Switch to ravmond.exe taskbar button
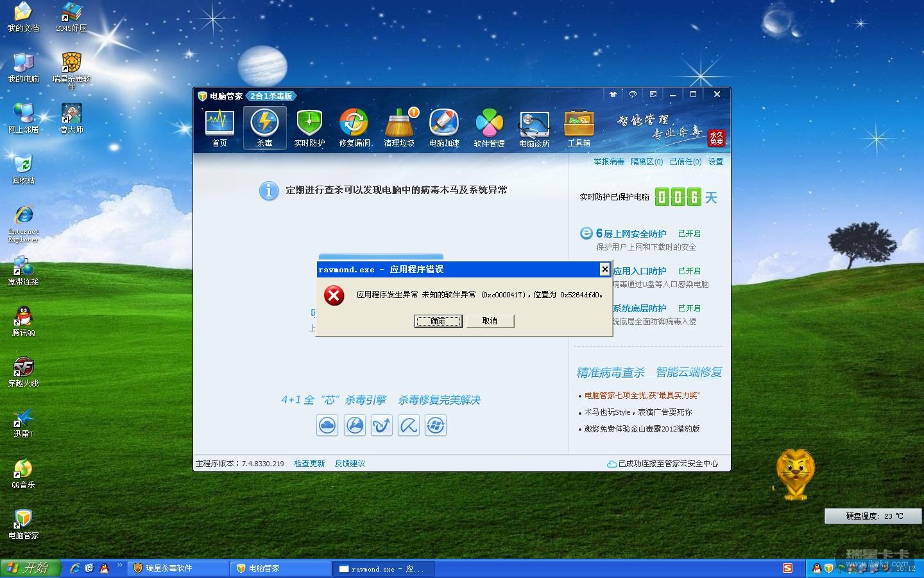This screenshot has height=578, width=924. pyautogui.click(x=384, y=568)
